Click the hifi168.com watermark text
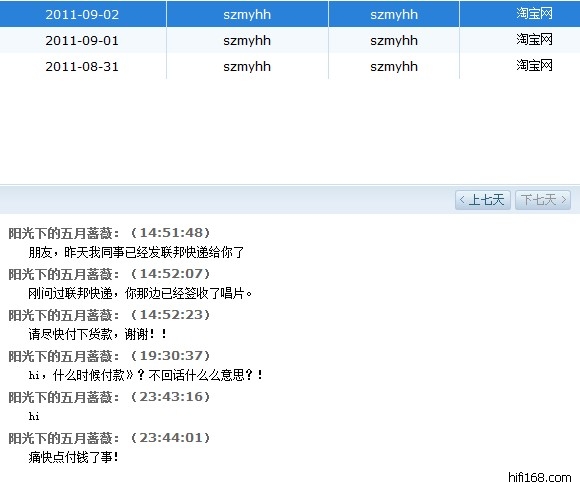Viewport: 580px width, 491px height. tap(540, 478)
